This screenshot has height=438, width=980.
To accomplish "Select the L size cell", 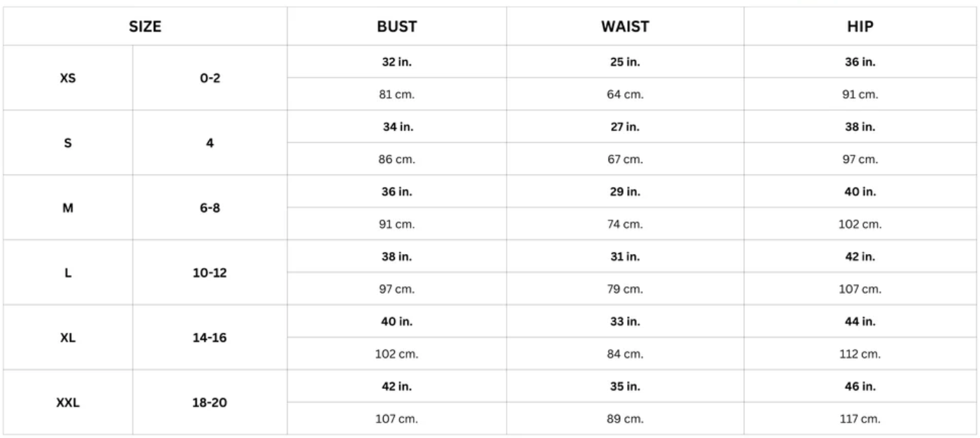I will click(x=68, y=273).
